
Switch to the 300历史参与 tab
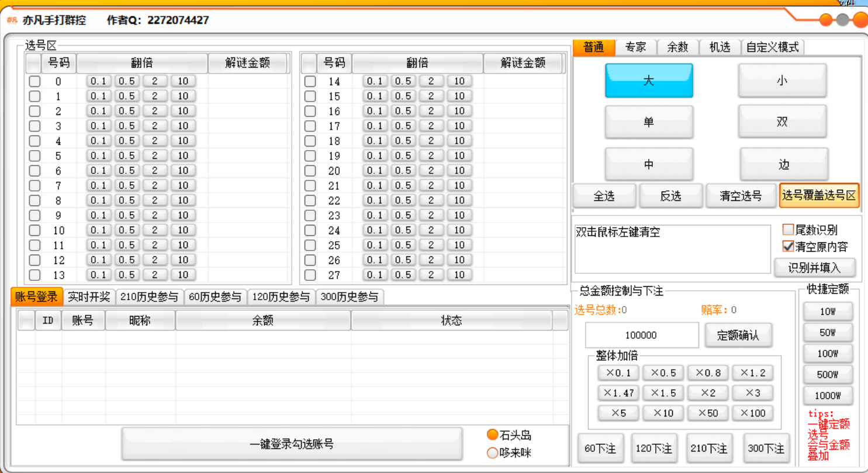point(348,297)
